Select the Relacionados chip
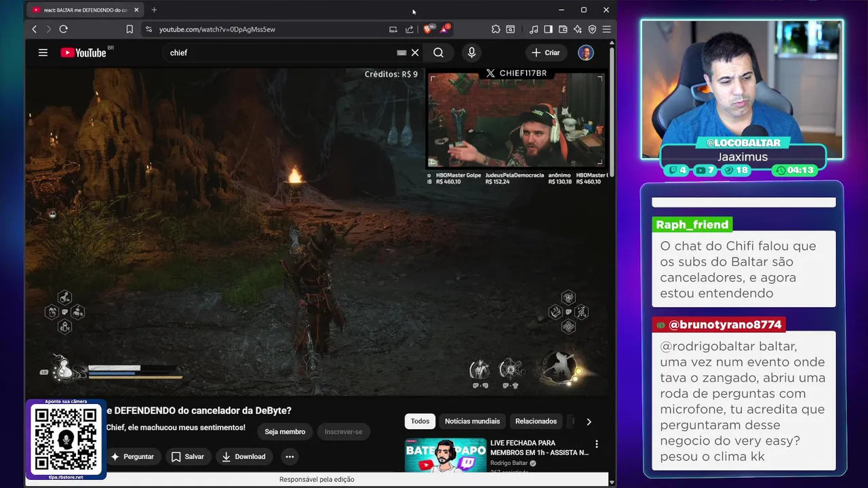 [x=536, y=421]
